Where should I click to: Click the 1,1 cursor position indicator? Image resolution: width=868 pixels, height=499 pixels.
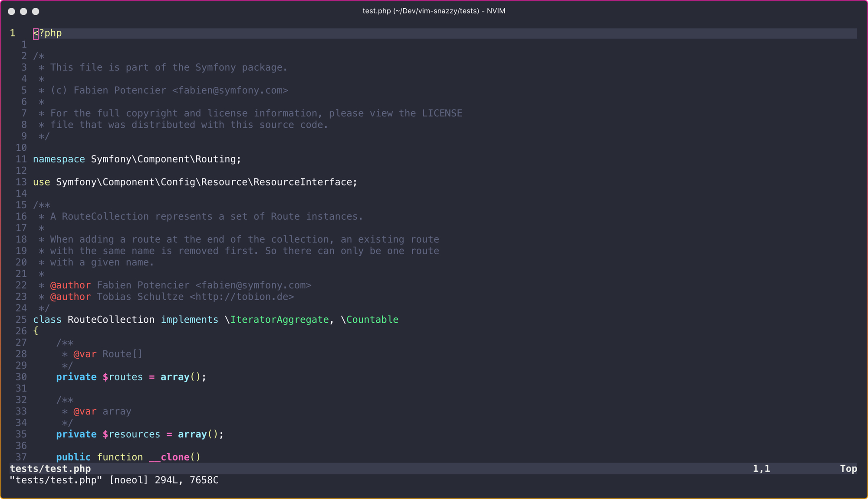pyautogui.click(x=761, y=469)
